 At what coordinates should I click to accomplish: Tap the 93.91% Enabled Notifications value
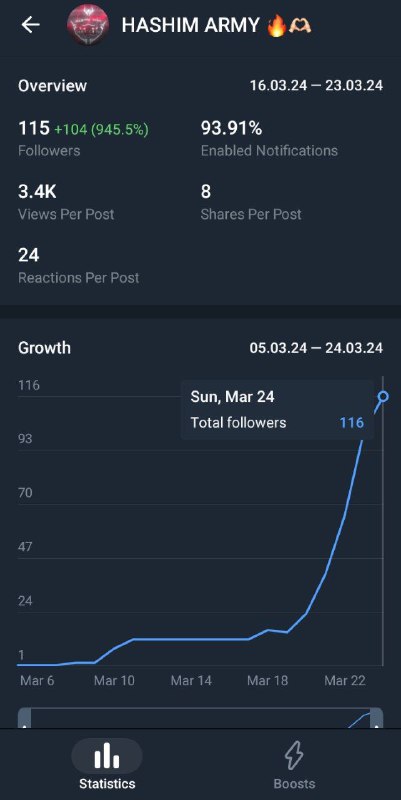pos(269,138)
